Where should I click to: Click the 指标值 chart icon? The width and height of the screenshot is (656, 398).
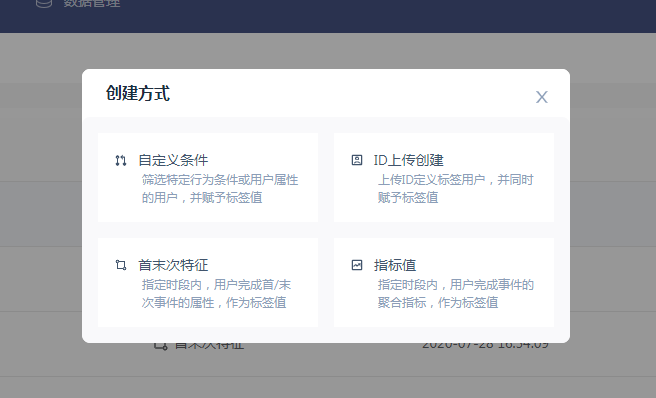357,265
